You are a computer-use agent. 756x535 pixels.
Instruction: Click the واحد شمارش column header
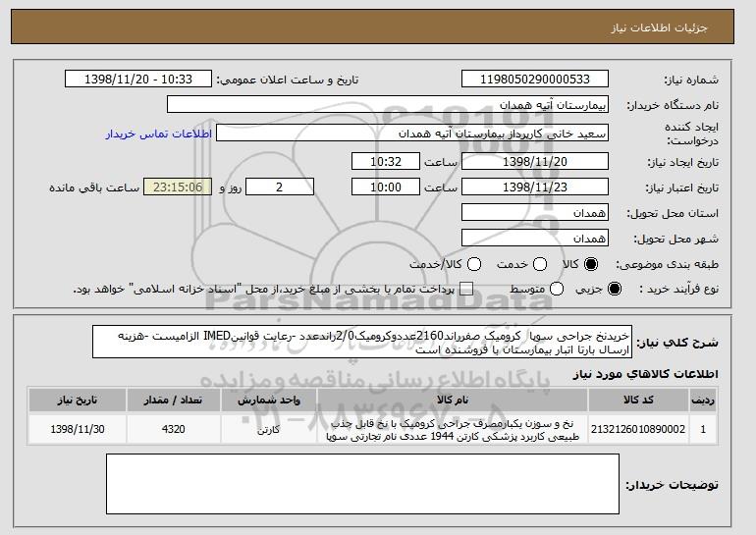pyautogui.click(x=269, y=401)
